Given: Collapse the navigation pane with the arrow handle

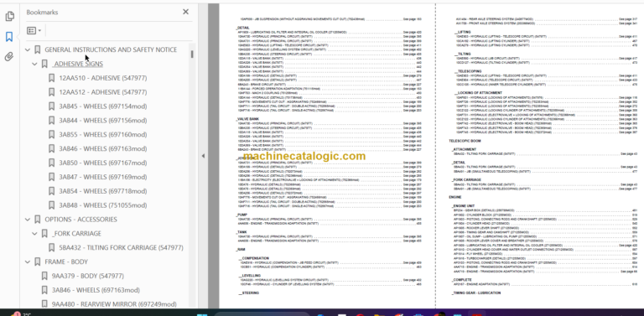Looking at the screenshot, I should pos(203,156).
